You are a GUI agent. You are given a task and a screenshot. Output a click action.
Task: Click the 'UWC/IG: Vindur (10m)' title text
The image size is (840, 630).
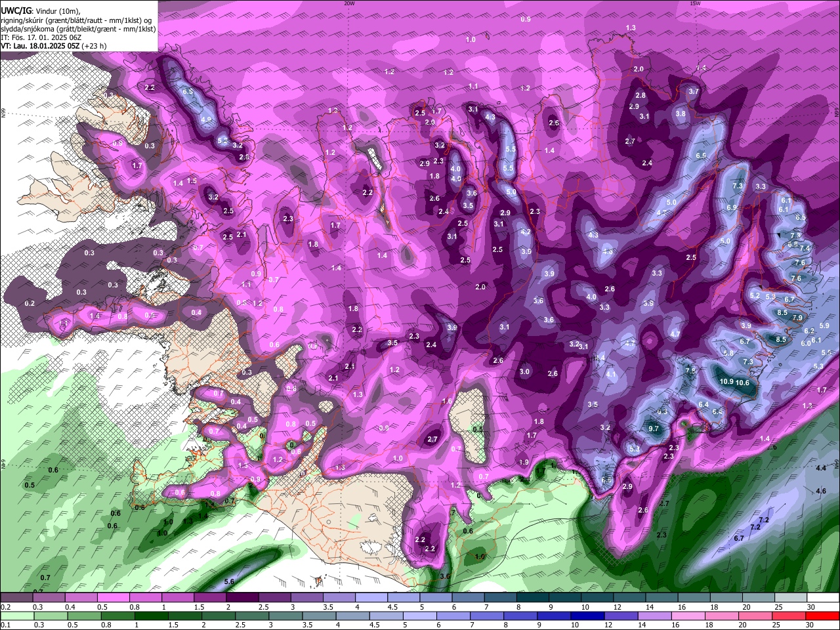coord(41,10)
